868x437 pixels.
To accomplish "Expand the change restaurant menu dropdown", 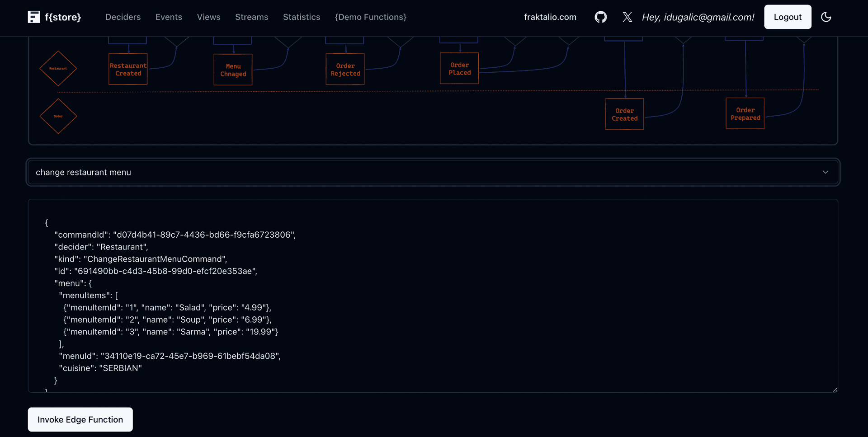I will 433,172.
